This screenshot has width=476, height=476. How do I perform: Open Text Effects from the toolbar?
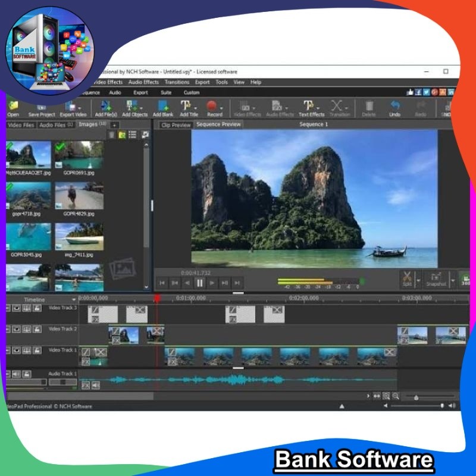tap(311, 107)
